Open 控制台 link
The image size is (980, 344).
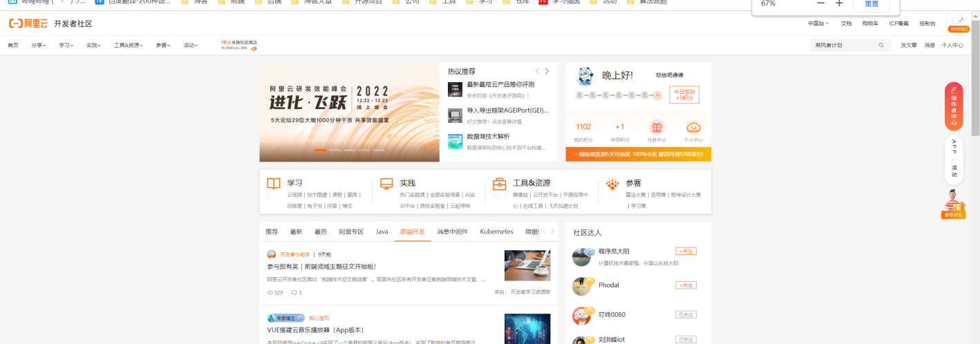pos(927,23)
